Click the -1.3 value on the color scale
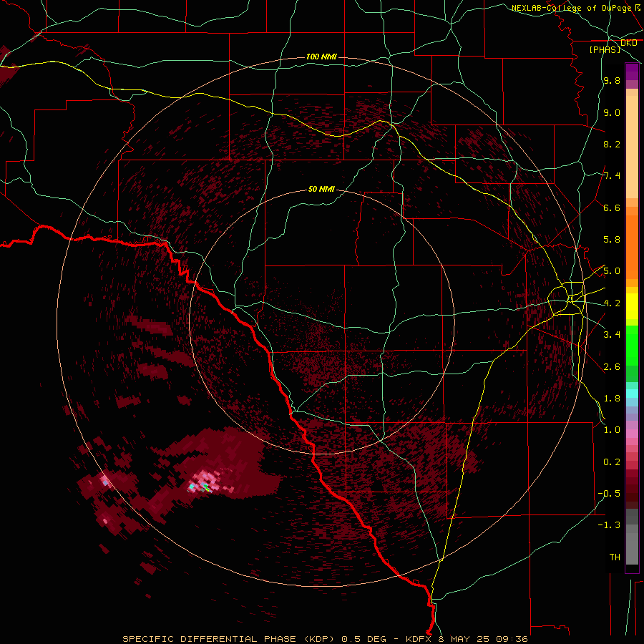 coord(609,525)
